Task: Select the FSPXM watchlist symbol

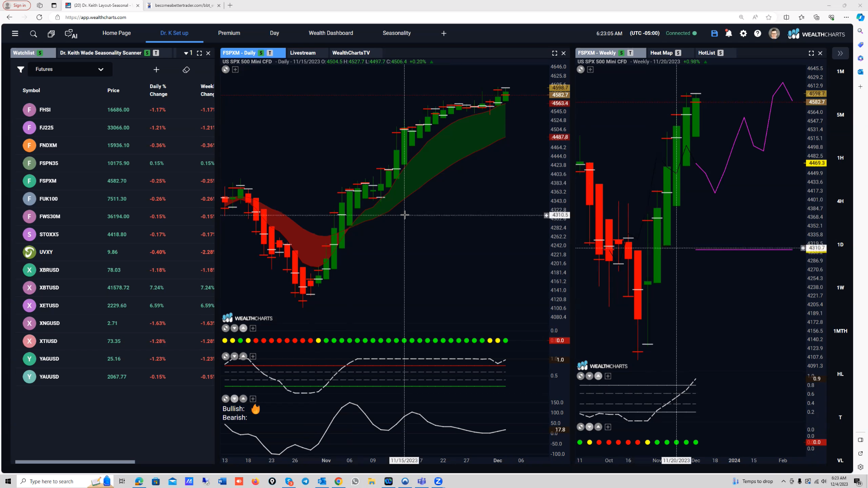Action: click(48, 181)
